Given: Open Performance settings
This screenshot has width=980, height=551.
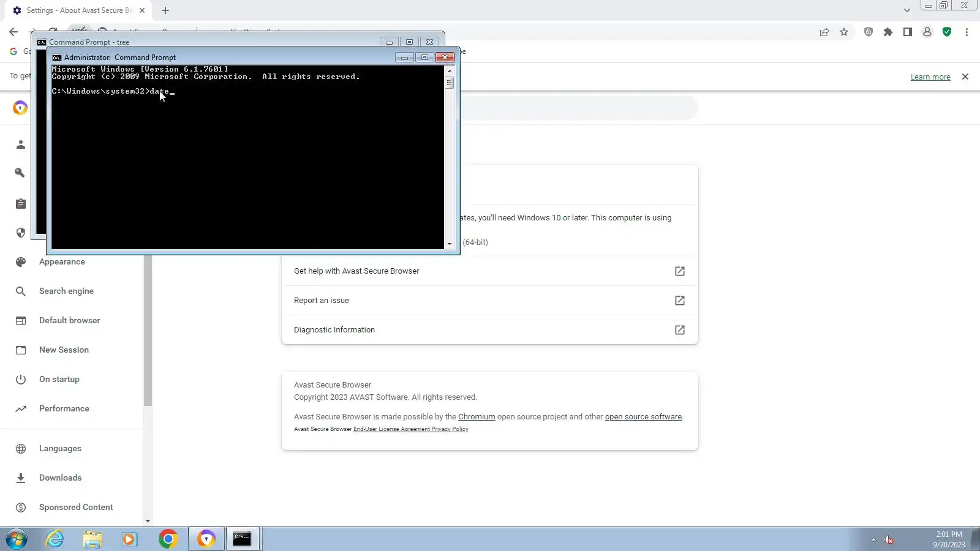Looking at the screenshot, I should pos(64,409).
